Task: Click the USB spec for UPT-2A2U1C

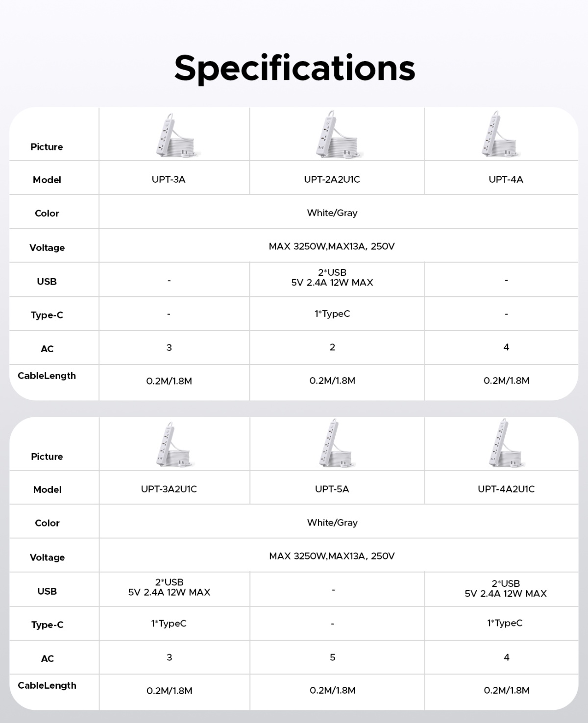Action: pos(332,277)
